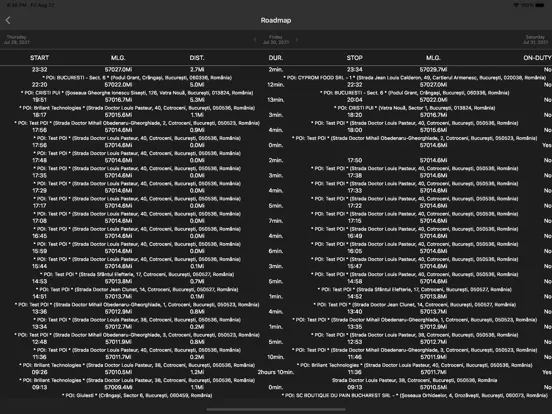Select POI: CRISTI PUI Vatra Nouă, Sector 1 address

[415, 108]
